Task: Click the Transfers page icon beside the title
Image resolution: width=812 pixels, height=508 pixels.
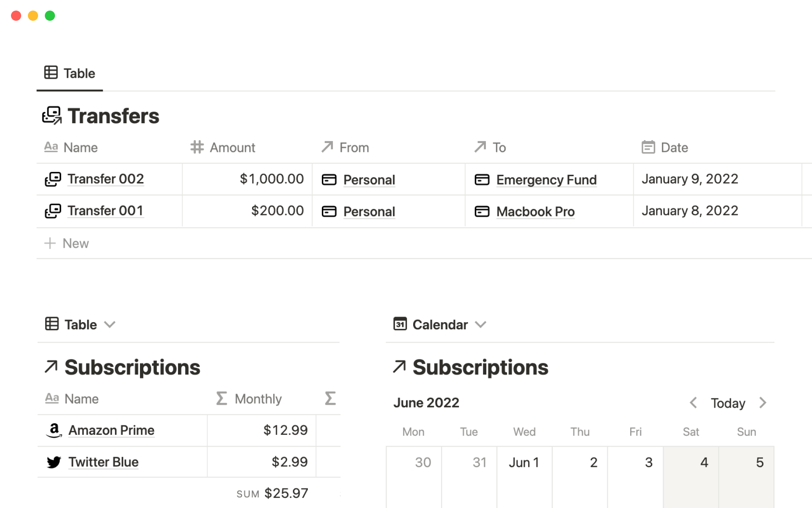Action: [x=52, y=116]
